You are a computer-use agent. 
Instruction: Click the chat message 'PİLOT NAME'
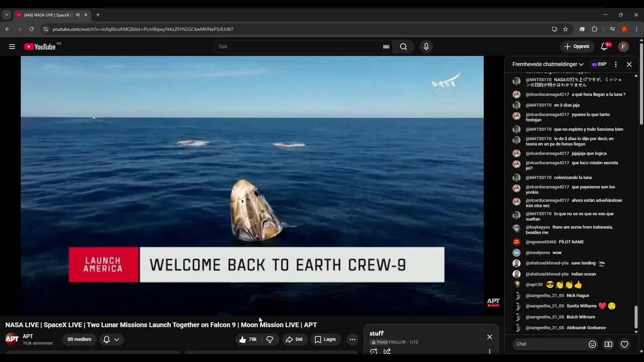tap(571, 242)
